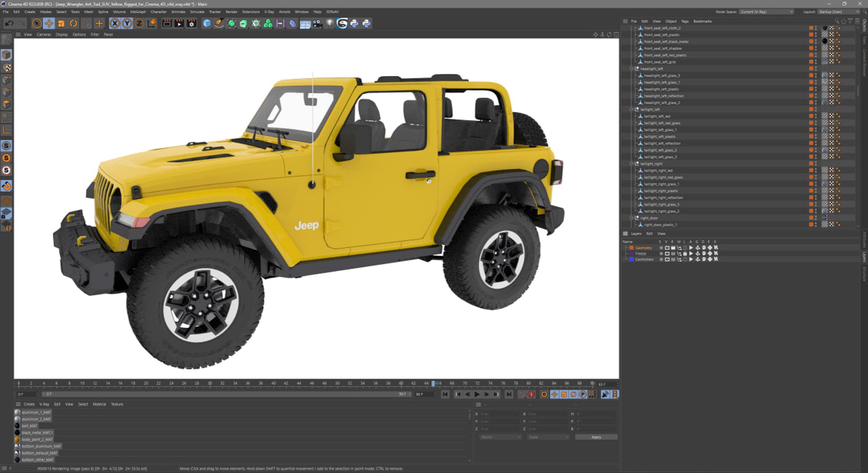Go to the start of the animation
The width and height of the screenshot is (868, 473).
pos(445,395)
